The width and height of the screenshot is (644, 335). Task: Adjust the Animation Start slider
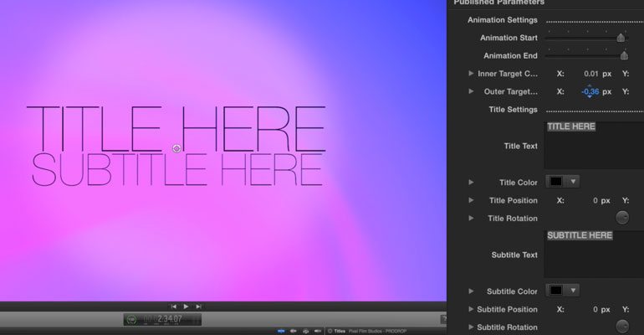click(x=621, y=38)
